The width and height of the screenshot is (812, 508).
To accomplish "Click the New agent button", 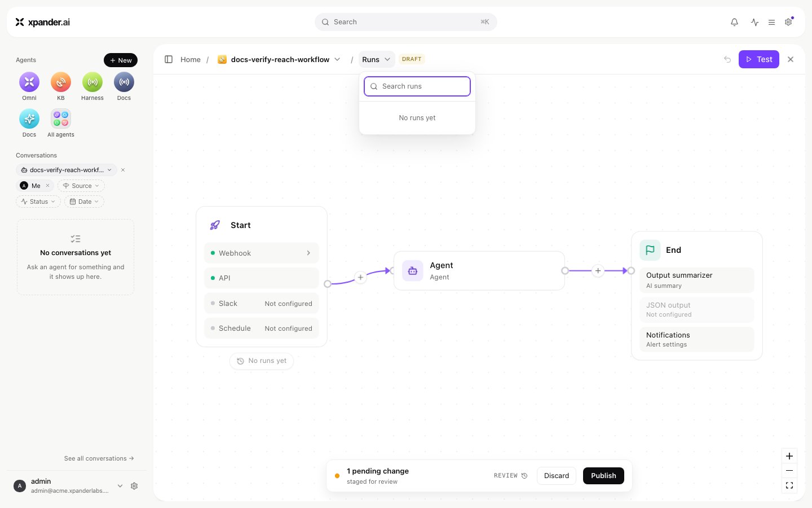I will [x=121, y=60].
